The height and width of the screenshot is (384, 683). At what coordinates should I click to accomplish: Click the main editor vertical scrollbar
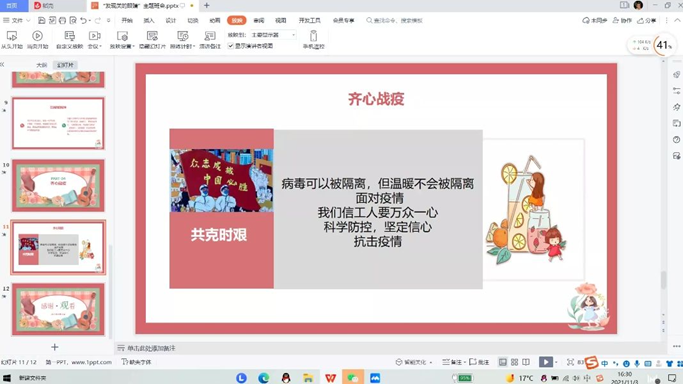663,280
